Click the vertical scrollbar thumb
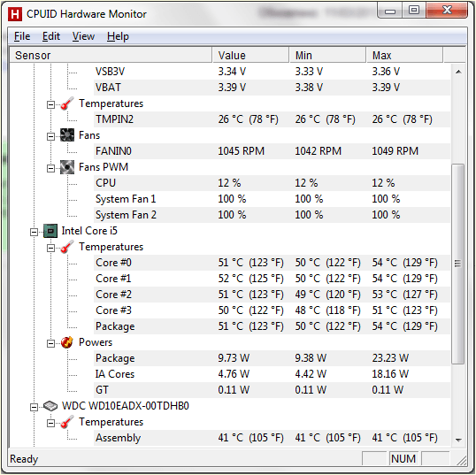 pos(458,264)
